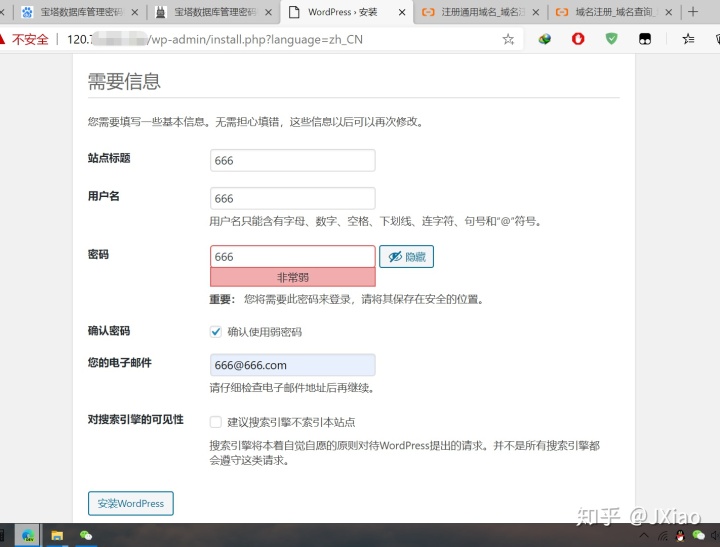Image resolution: width=720 pixels, height=547 pixels.
Task: Click the 确认密码 label
Action: [x=109, y=331]
